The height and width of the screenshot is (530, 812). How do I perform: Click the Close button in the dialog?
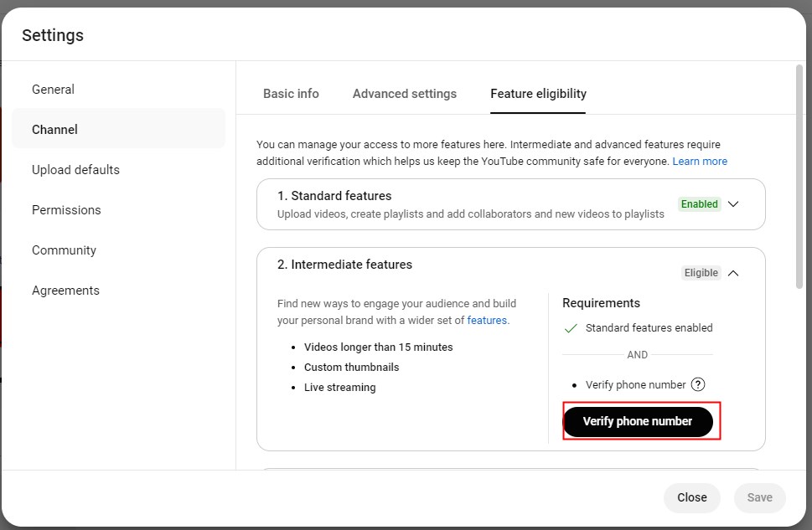tap(691, 497)
